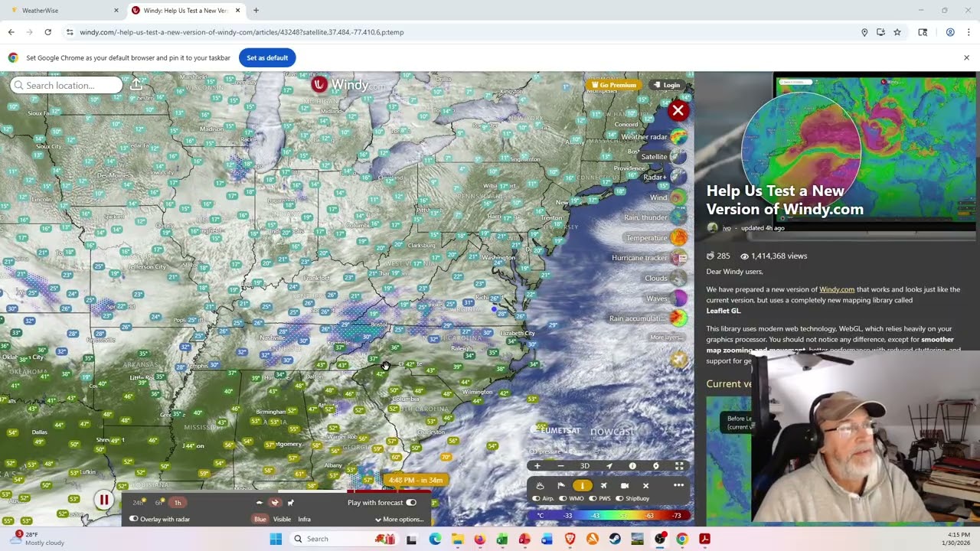The width and height of the screenshot is (980, 551).
Task: Select the Waves layer icon
Action: pos(678,298)
